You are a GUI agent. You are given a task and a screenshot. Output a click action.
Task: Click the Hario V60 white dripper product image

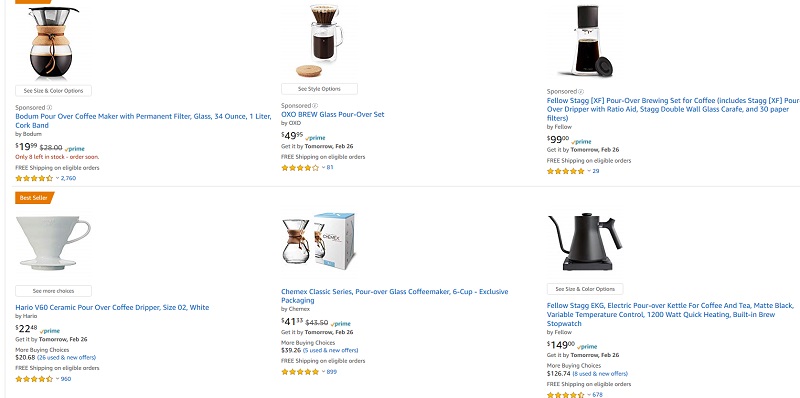coord(54,242)
